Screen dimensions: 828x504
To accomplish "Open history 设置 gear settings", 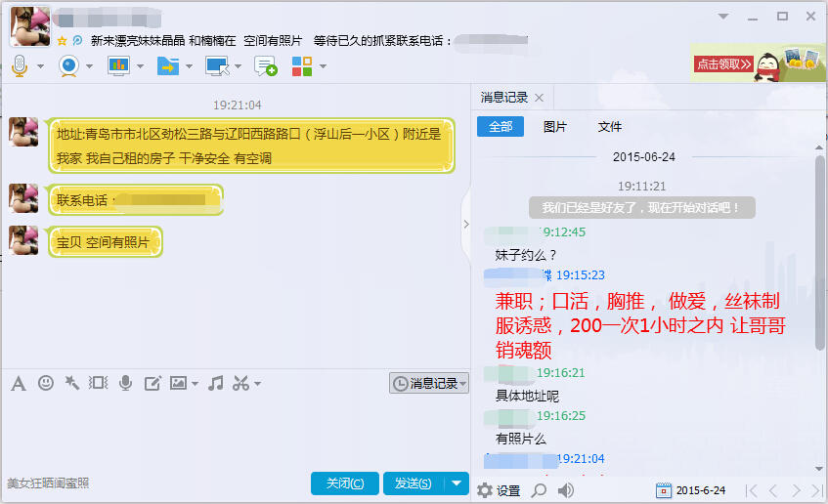I will pyautogui.click(x=499, y=490).
